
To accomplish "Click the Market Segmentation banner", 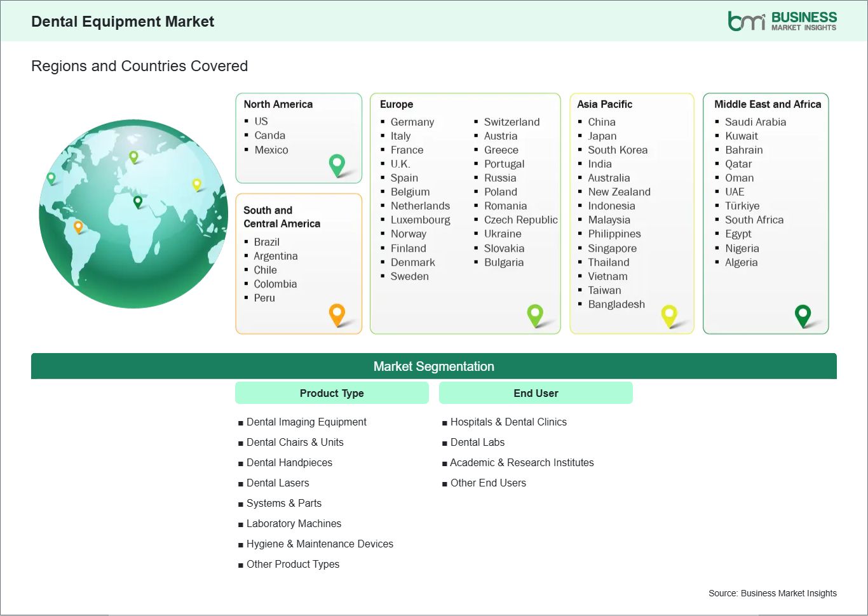I will 433,366.
